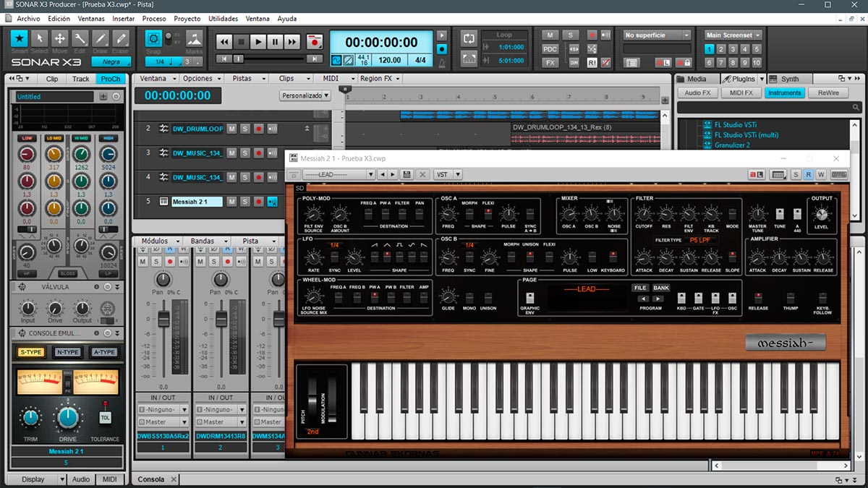The image size is (868, 488).
Task: Choose the Select tool
Action: 40,38
